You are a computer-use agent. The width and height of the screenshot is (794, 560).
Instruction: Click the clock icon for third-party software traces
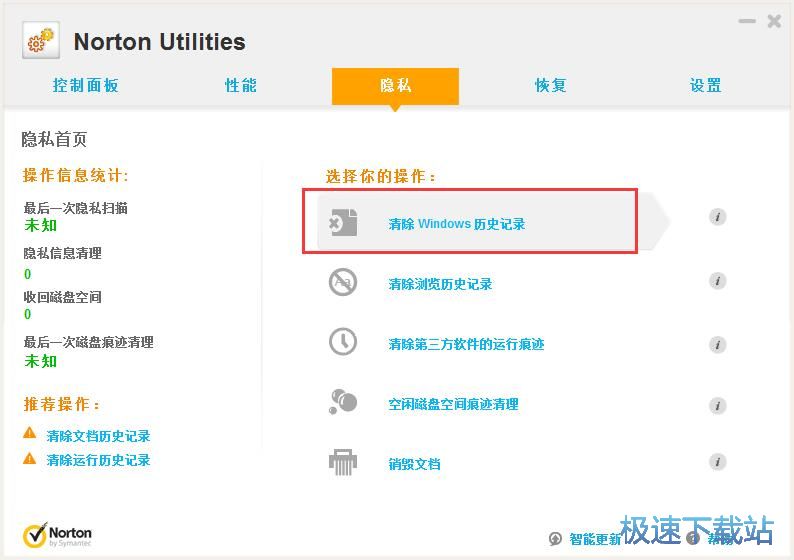coord(343,342)
